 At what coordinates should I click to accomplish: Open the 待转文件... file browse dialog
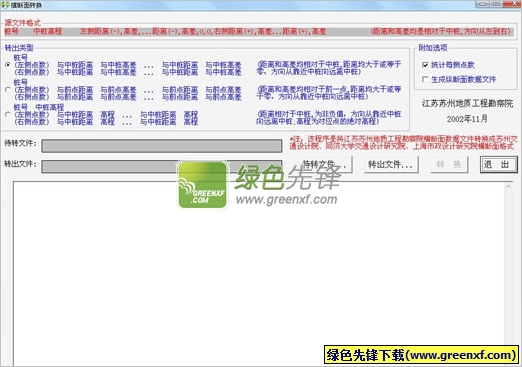point(322,164)
